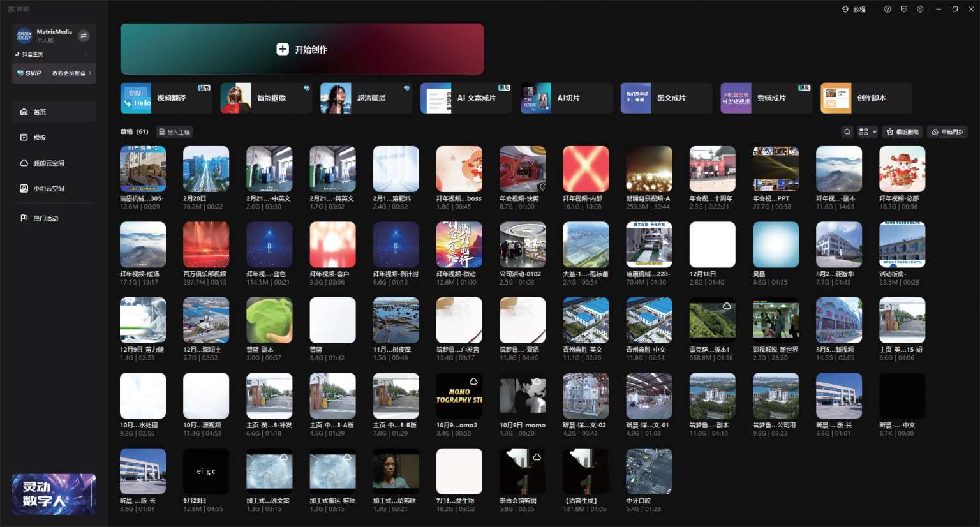Open 最近删除 trash bin
Image resolution: width=980 pixels, height=527 pixels.
click(x=902, y=132)
